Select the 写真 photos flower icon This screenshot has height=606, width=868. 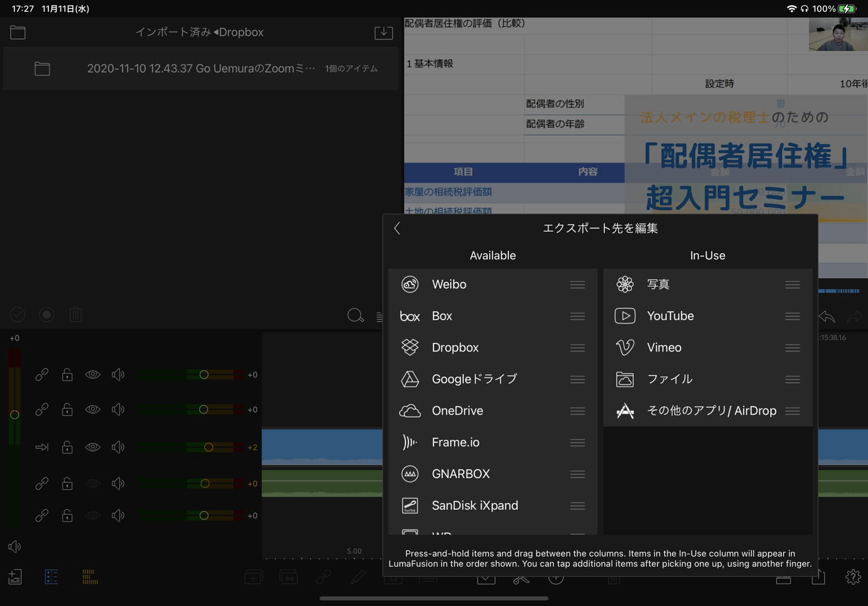point(625,284)
